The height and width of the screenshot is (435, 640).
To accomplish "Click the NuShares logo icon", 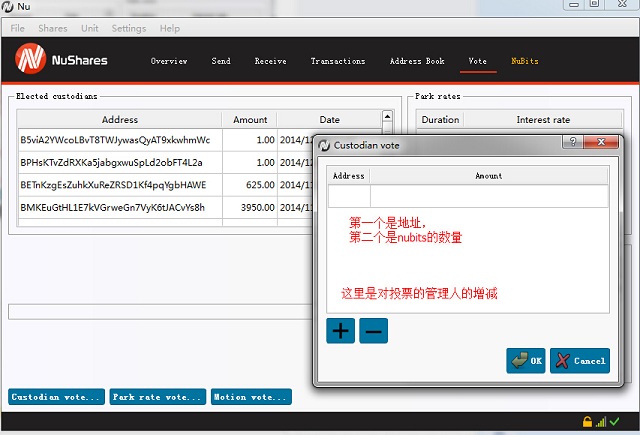I will [31, 59].
